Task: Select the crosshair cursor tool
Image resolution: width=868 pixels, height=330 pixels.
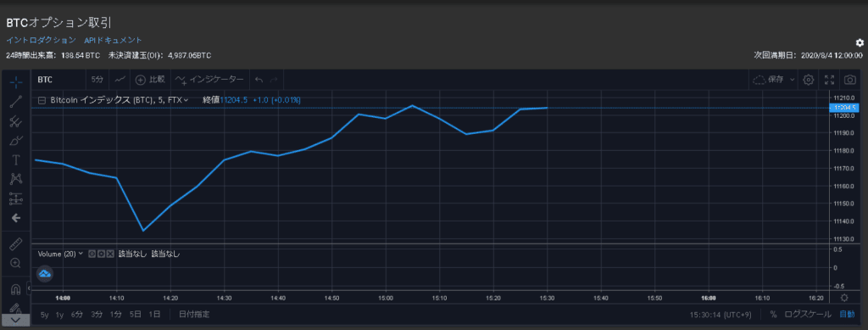Action: tap(16, 81)
